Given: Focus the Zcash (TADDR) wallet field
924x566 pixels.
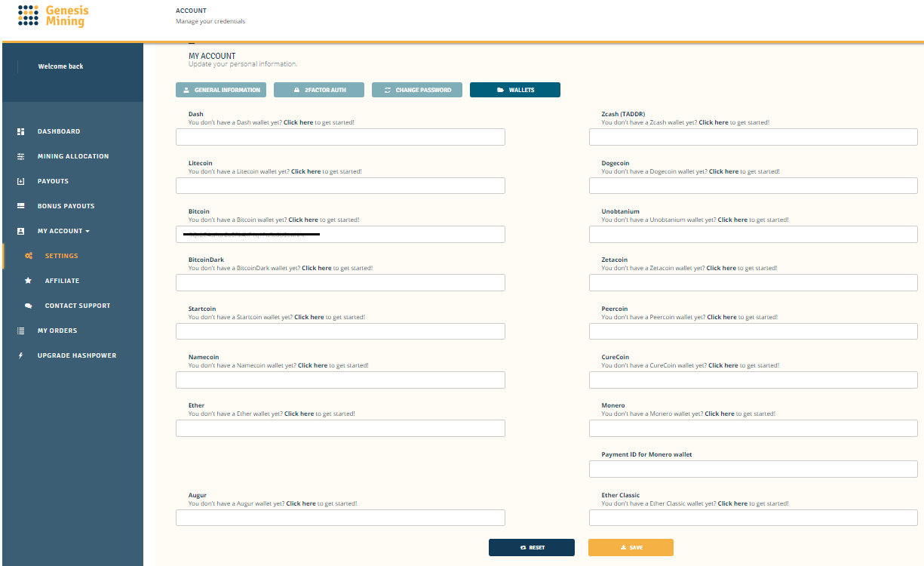Looking at the screenshot, I should point(754,137).
